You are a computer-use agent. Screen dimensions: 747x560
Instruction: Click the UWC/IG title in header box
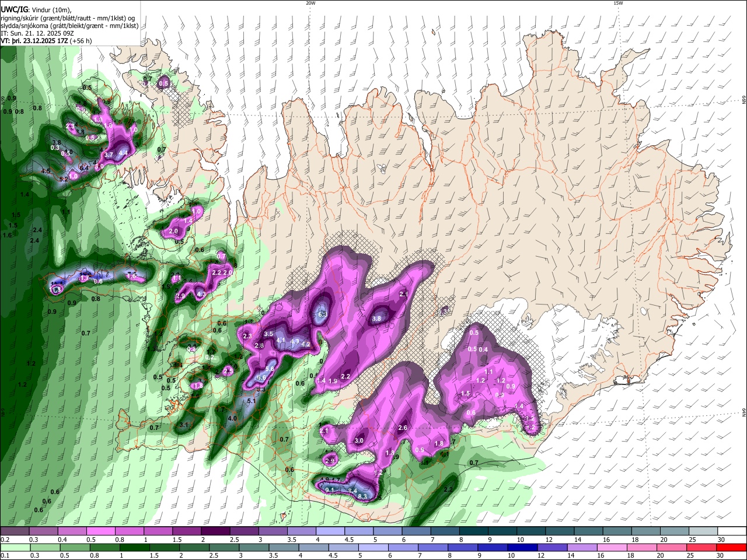coord(14,10)
